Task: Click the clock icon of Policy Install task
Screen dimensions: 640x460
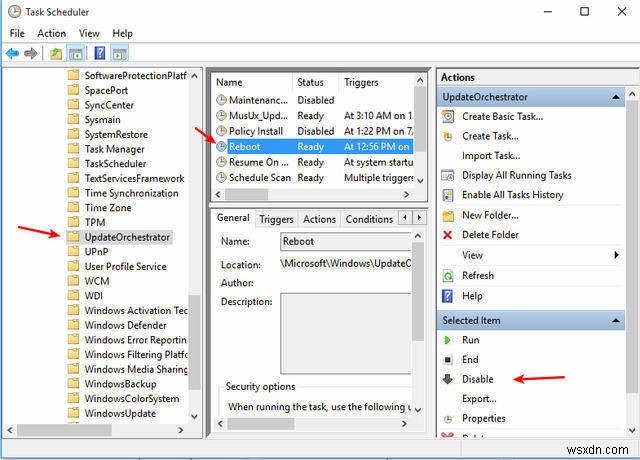Action: 221,131
